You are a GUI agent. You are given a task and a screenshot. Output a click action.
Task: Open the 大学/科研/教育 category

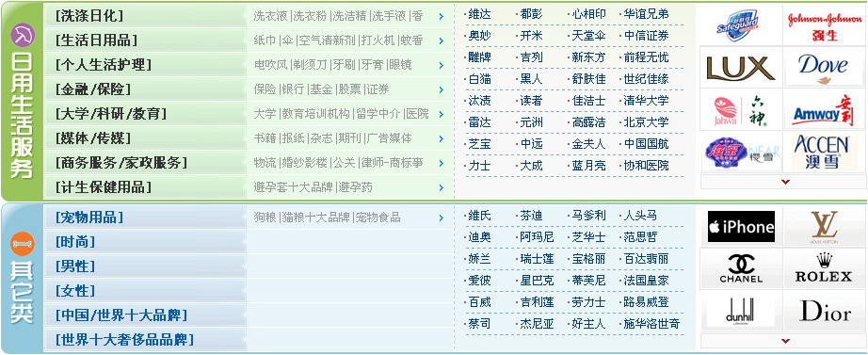click(110, 114)
